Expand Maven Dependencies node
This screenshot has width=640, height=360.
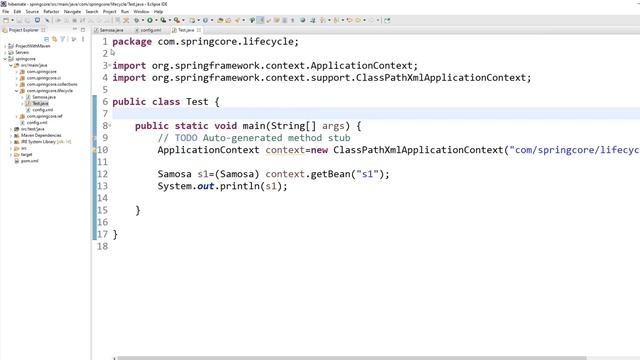point(11,136)
